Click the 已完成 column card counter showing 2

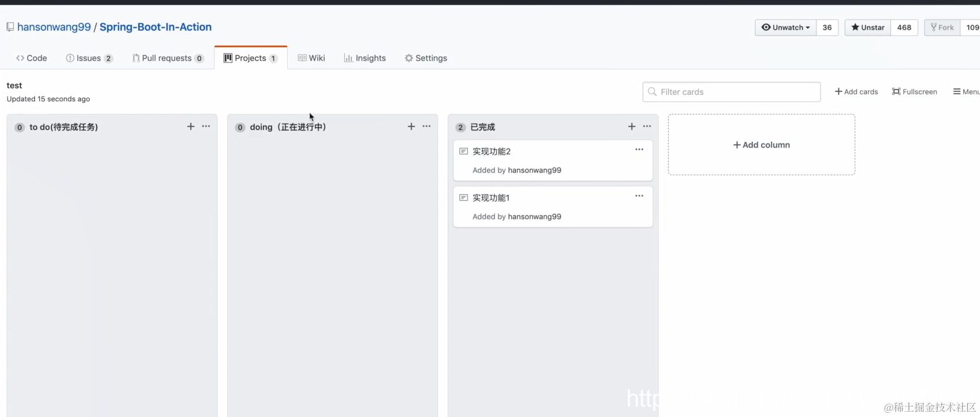click(x=461, y=127)
